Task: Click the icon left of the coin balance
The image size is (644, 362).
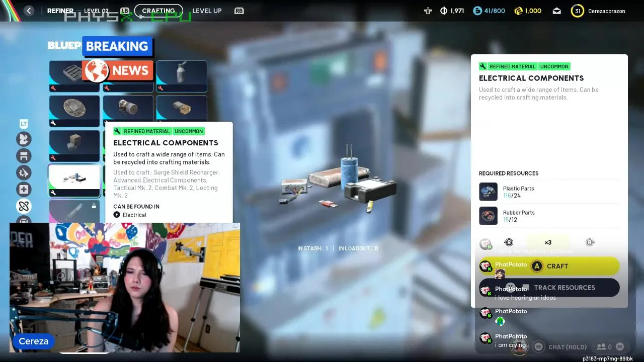Action: point(428,11)
